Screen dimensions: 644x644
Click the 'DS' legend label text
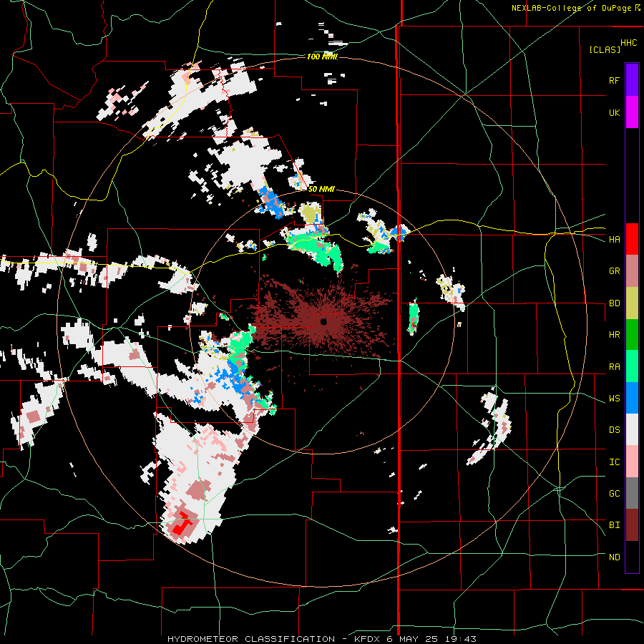point(614,430)
